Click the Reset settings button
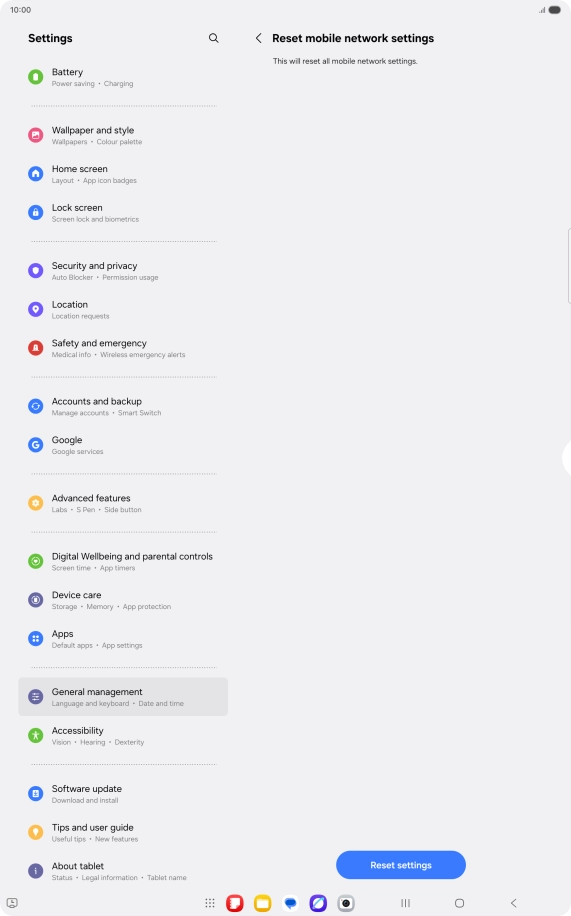The width and height of the screenshot is (571, 916). click(401, 865)
